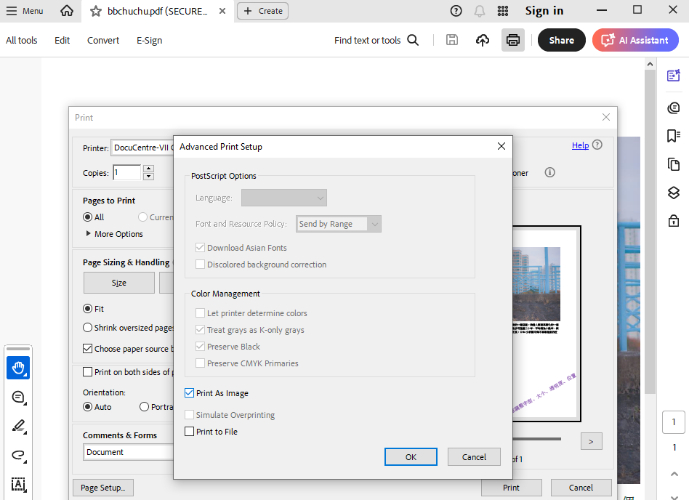Toggle Preserve CMYK Primaries checkbox

click(x=200, y=363)
